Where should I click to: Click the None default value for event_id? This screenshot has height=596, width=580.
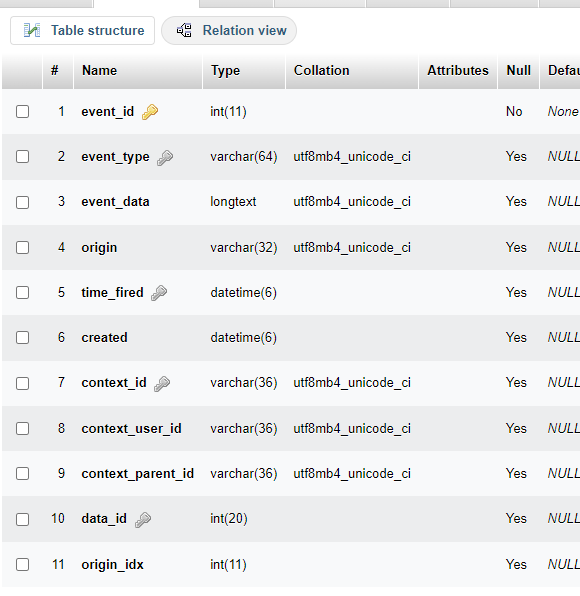[x=563, y=112]
